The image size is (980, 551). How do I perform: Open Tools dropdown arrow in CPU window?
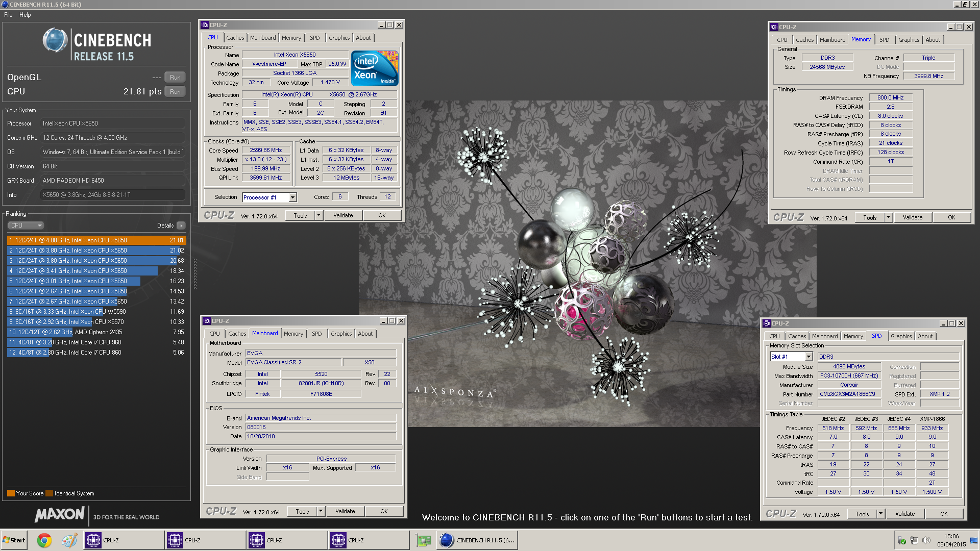pyautogui.click(x=319, y=215)
